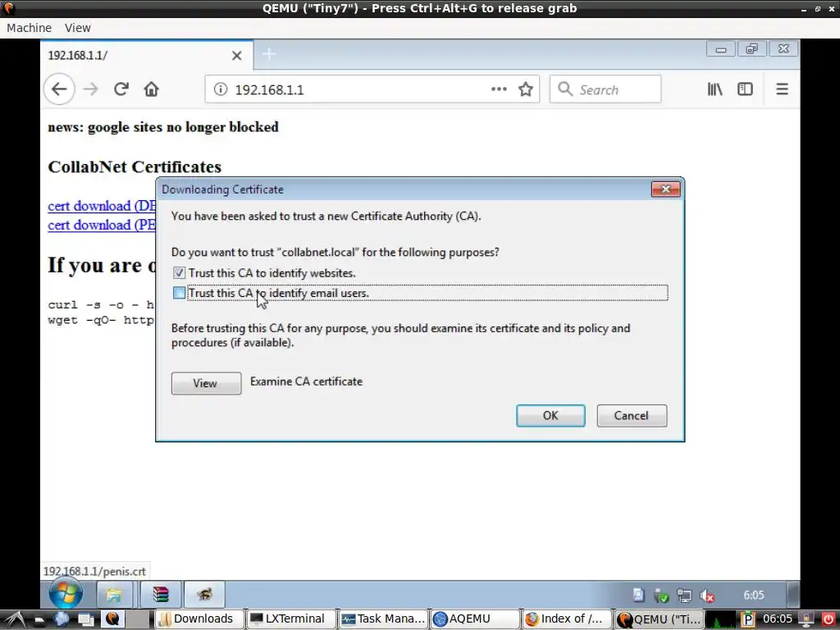Viewport: 840px width, 630px height.
Task: Show site information for 192.168.1.1
Action: point(220,89)
